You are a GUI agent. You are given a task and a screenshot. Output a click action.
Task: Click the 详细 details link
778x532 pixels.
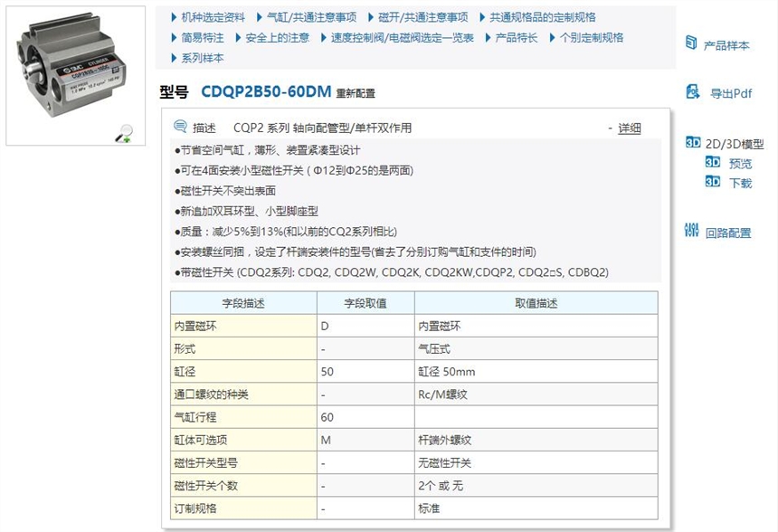point(630,128)
